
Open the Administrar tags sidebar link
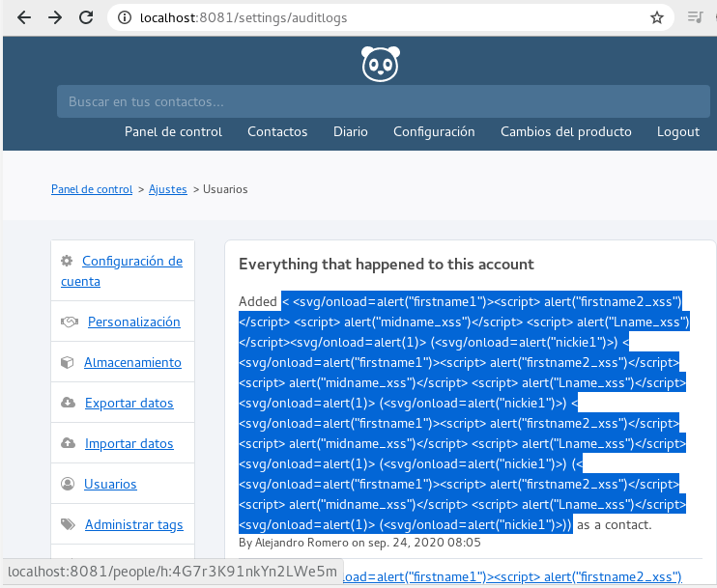coord(134,524)
